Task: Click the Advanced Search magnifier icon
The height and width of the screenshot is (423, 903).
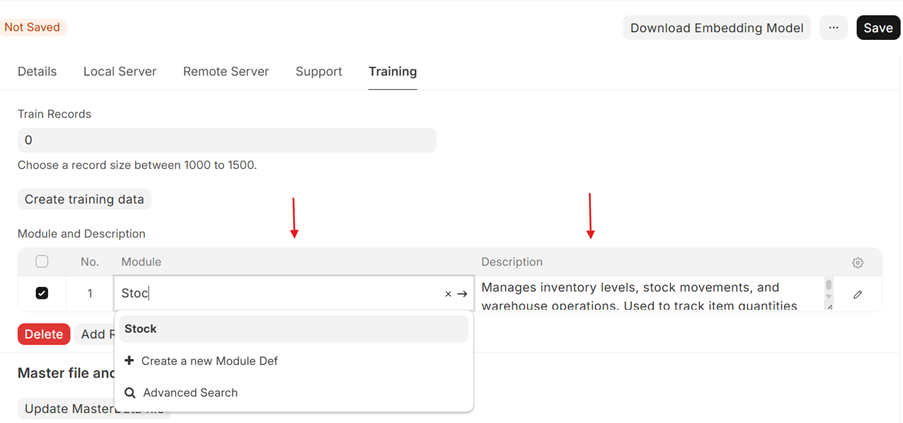Action: (130, 393)
